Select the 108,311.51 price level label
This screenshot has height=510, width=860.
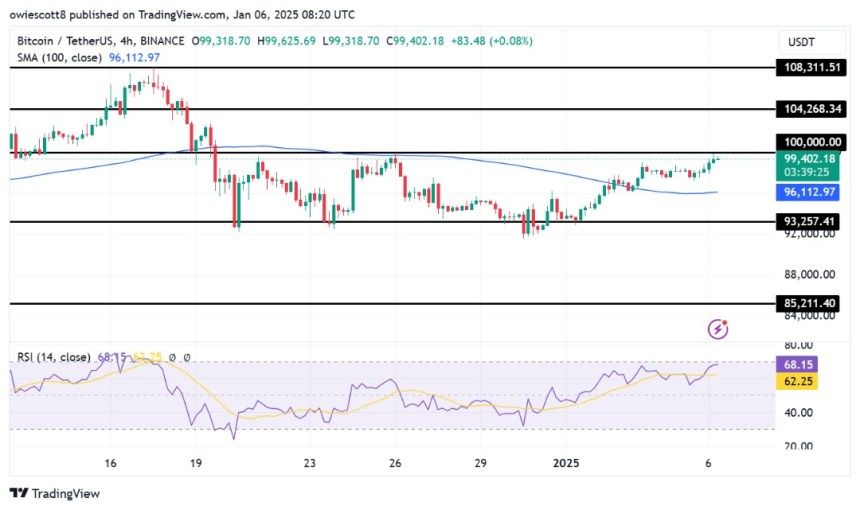pyautogui.click(x=812, y=67)
